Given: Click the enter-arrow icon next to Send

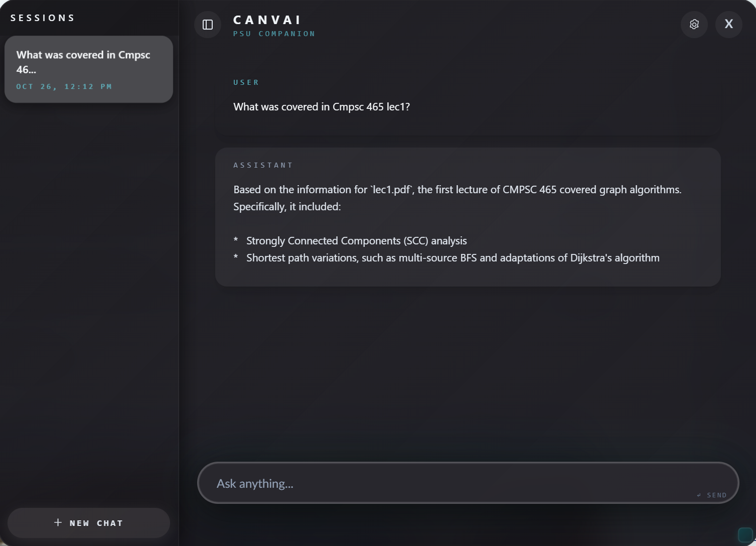Looking at the screenshot, I should click(x=699, y=495).
